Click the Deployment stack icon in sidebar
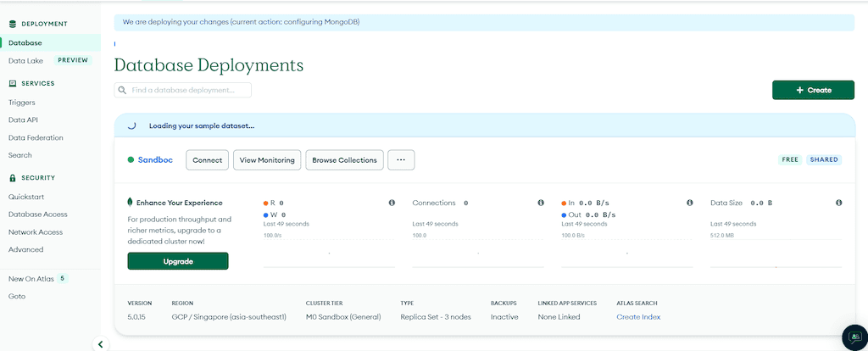Screen dimensions: 868x351 tap(13, 24)
